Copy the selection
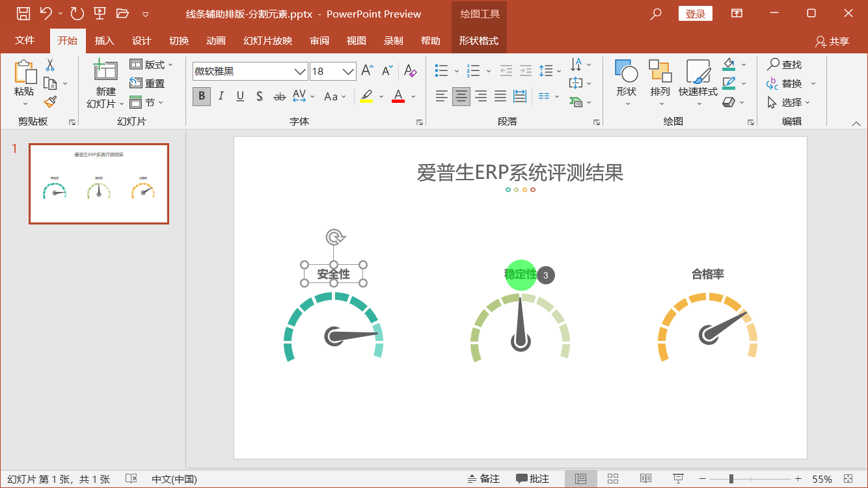This screenshot has height=488, width=868. tap(50, 83)
